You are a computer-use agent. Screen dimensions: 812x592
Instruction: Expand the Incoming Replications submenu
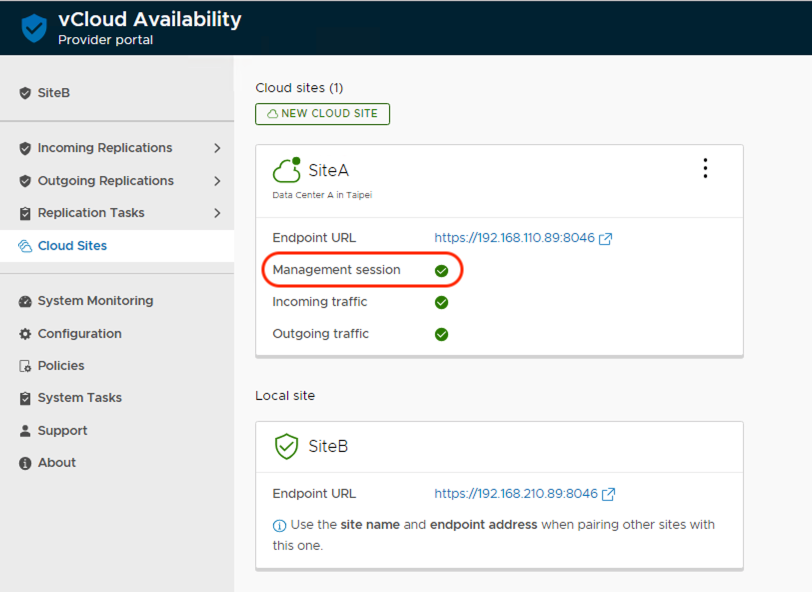(x=217, y=148)
